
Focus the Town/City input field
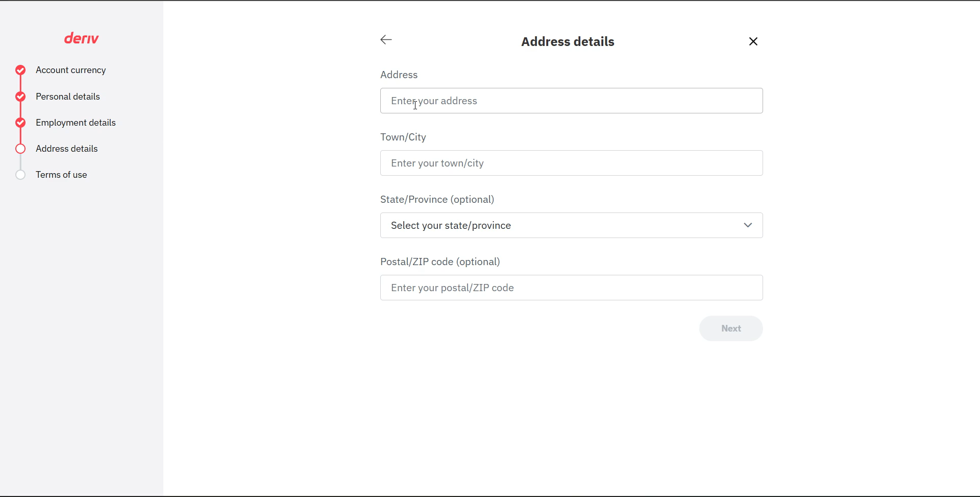tap(572, 163)
